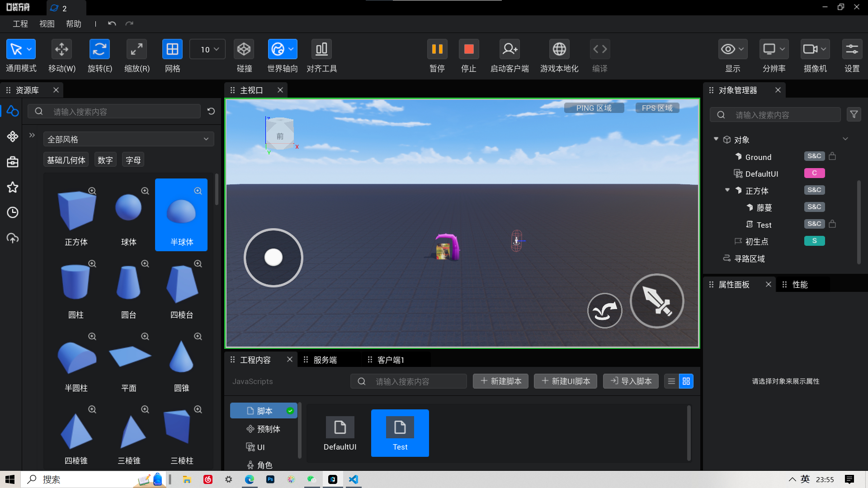
Task: Launch a new client
Action: tap(509, 49)
